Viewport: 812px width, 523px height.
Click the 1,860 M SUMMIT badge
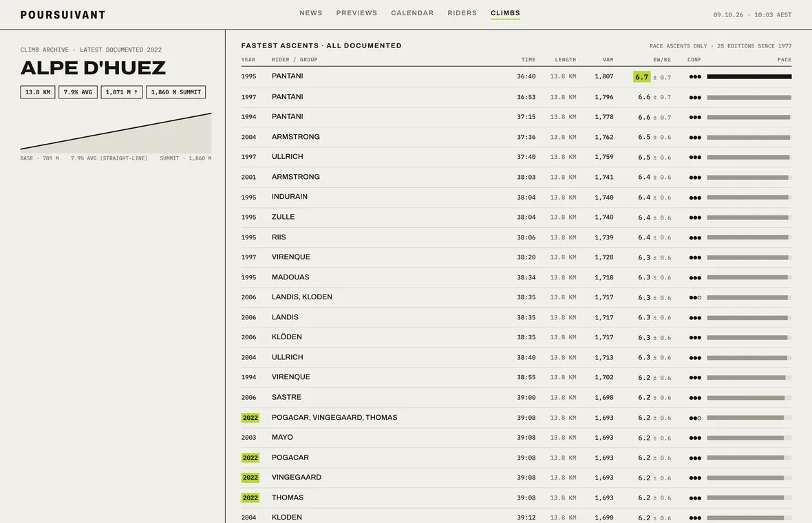[x=176, y=92]
